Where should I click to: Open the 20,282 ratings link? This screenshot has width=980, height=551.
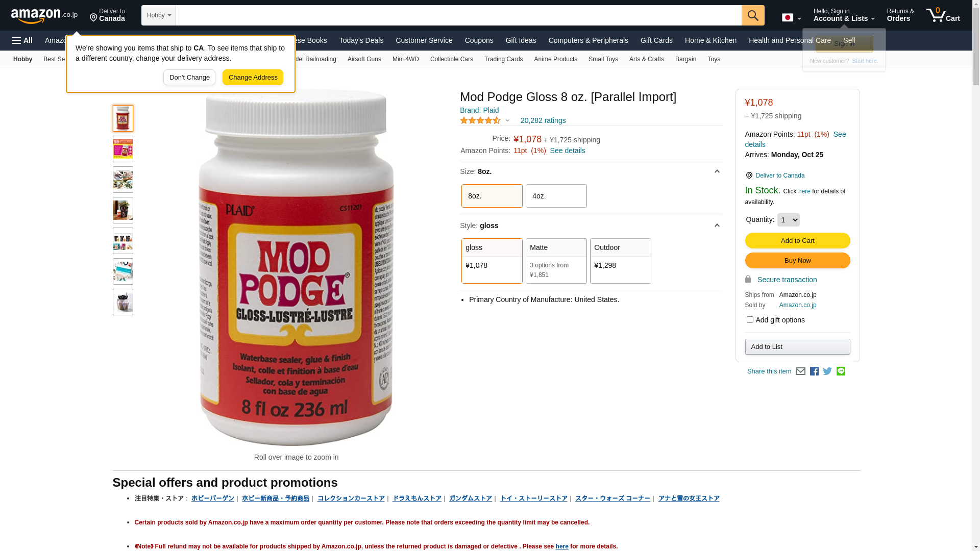[543, 120]
